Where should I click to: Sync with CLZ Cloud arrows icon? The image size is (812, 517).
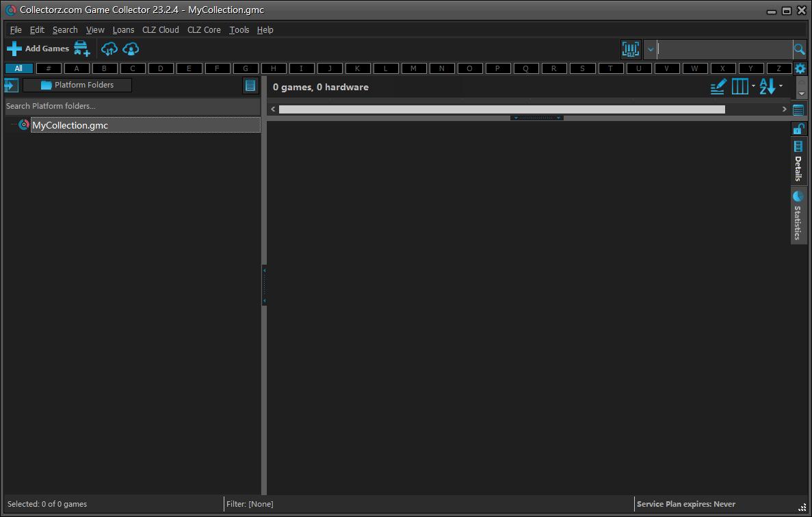(109, 49)
